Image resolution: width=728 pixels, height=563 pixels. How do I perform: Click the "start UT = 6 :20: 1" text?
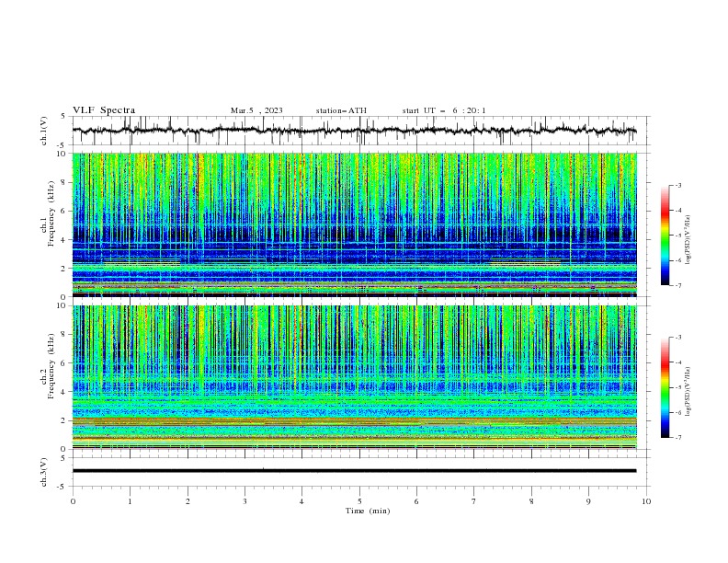(444, 110)
